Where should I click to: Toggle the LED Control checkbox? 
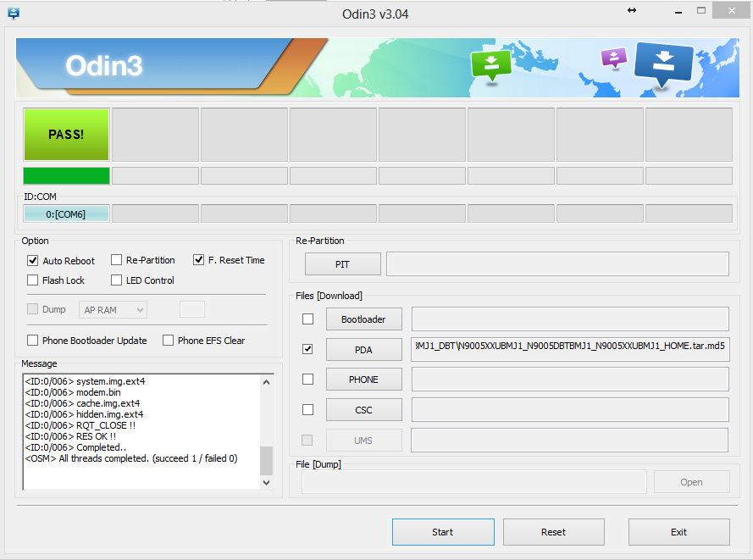click(116, 280)
